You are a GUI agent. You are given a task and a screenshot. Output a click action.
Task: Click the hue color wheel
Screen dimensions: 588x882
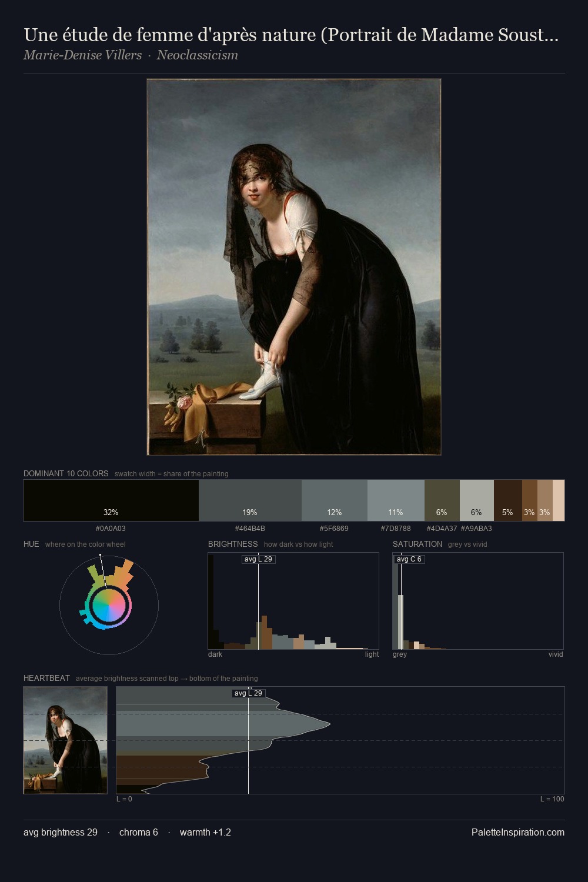point(109,605)
